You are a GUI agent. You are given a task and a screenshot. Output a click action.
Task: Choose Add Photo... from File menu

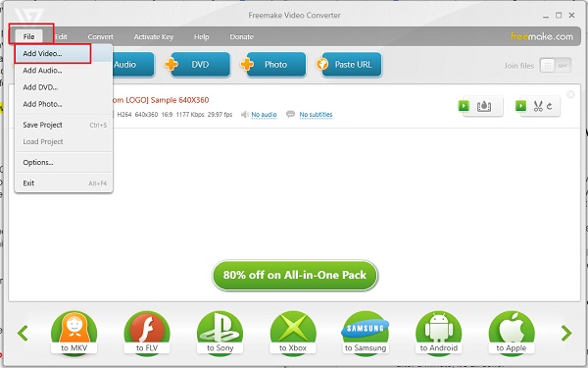click(x=64, y=104)
